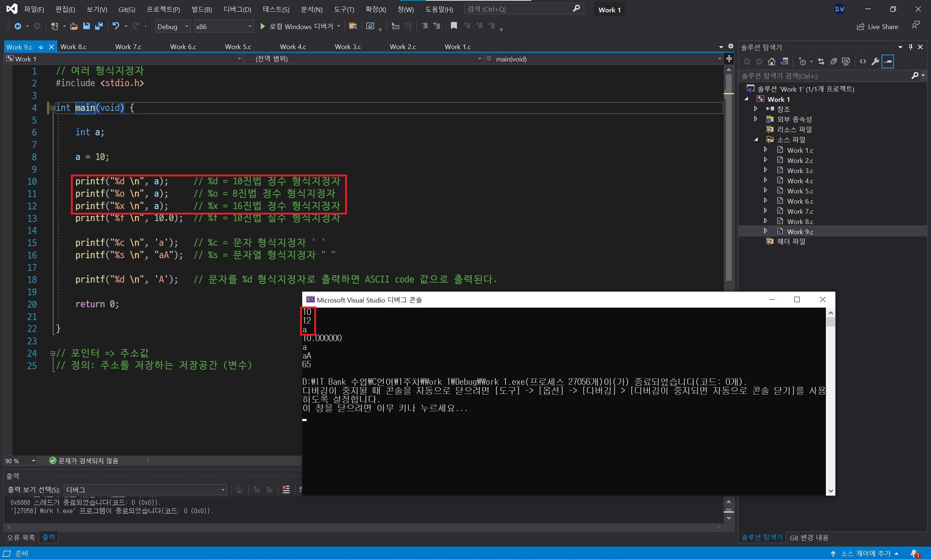Click Solution Explorer Home icon

tap(771, 61)
